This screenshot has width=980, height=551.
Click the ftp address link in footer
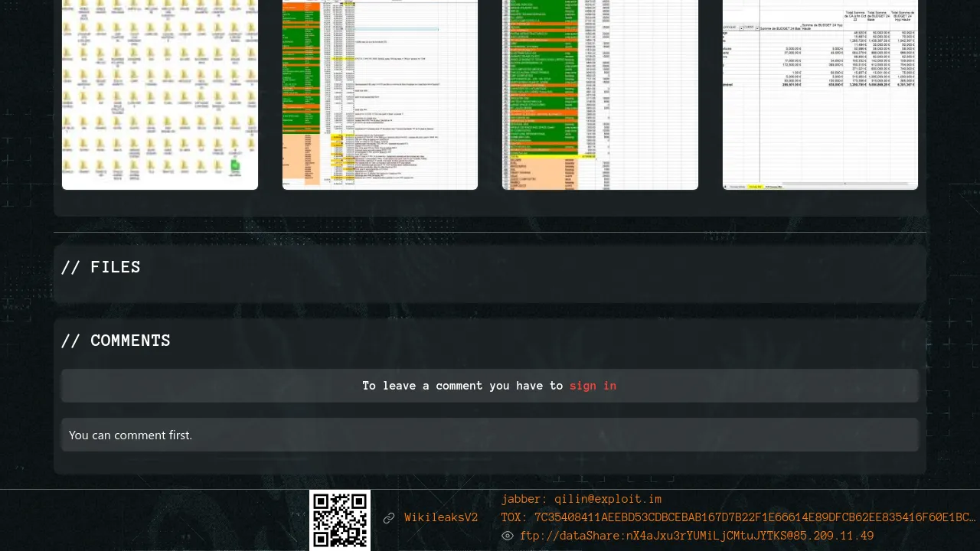click(696, 536)
